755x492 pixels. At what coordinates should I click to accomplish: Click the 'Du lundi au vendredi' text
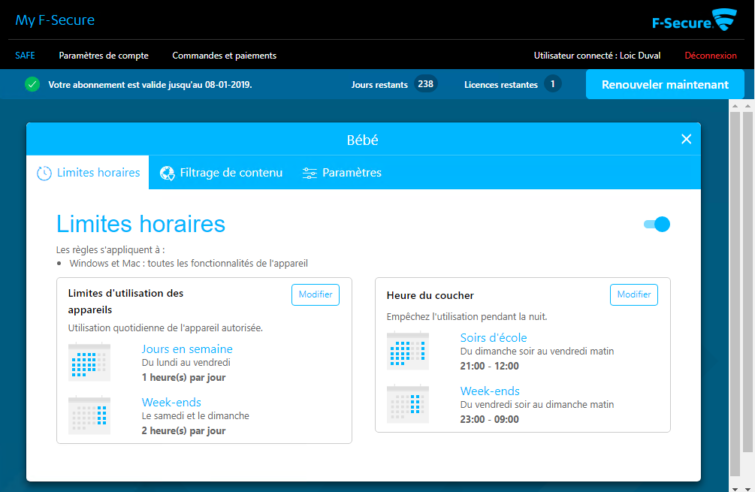pyautogui.click(x=186, y=363)
